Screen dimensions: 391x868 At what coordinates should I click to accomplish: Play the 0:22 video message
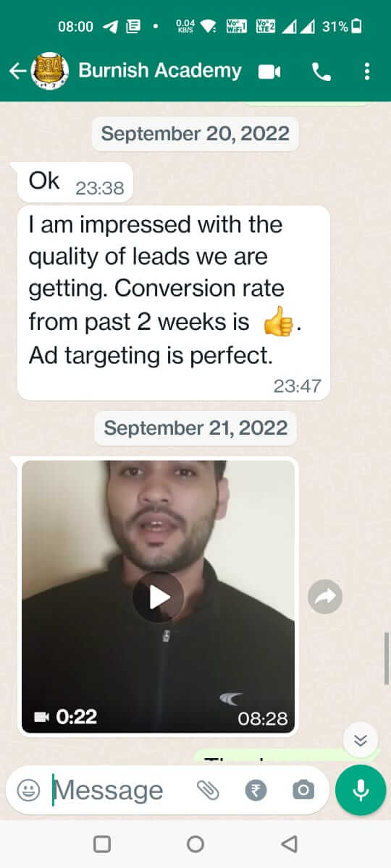click(x=159, y=597)
